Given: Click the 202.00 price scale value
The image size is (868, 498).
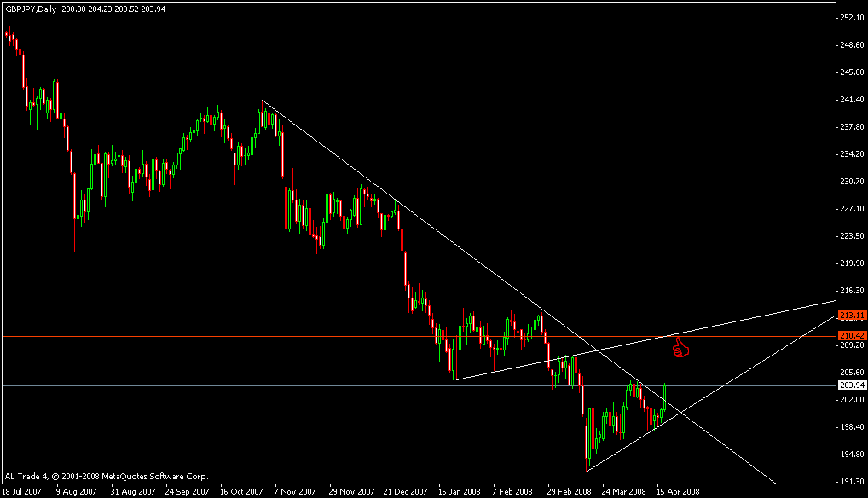Looking at the screenshot, I should [852, 399].
